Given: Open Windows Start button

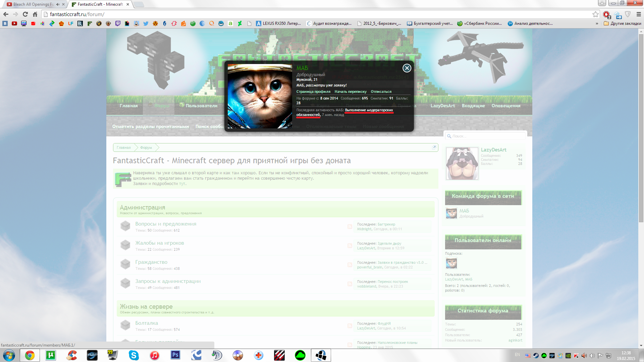Looking at the screenshot, I should [x=9, y=355].
